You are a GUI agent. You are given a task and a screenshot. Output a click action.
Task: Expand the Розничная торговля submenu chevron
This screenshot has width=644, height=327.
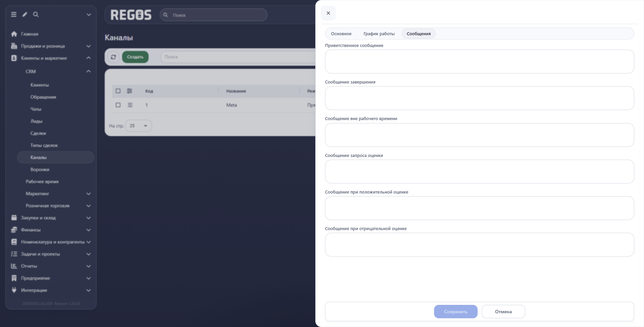click(89, 206)
